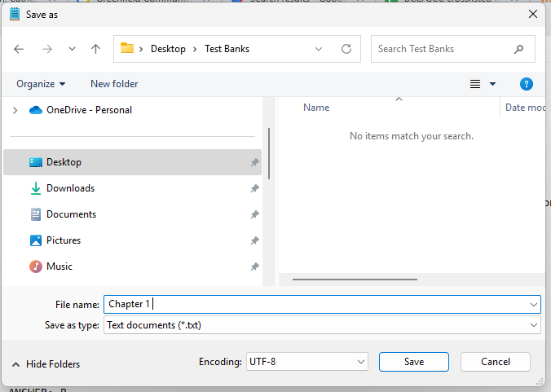Viewport: 551px width, 392px height.
Task: Create a New folder
Action: tap(114, 84)
